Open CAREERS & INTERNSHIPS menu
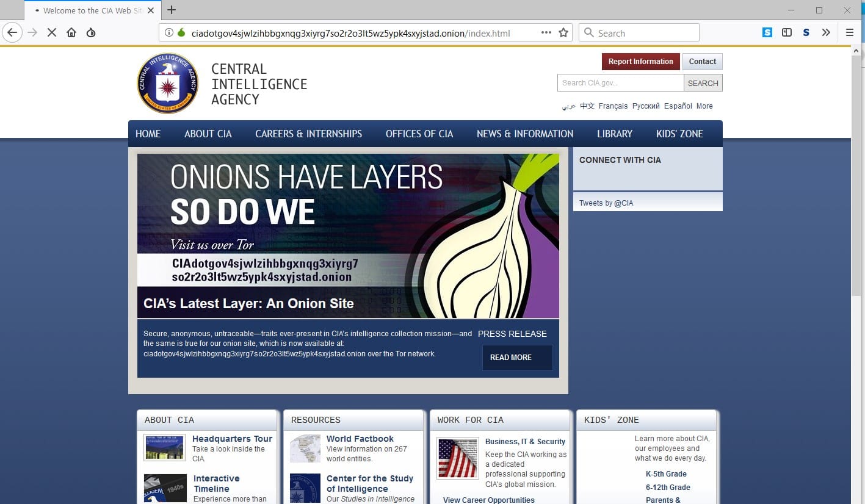This screenshot has width=865, height=504. pyautogui.click(x=308, y=134)
